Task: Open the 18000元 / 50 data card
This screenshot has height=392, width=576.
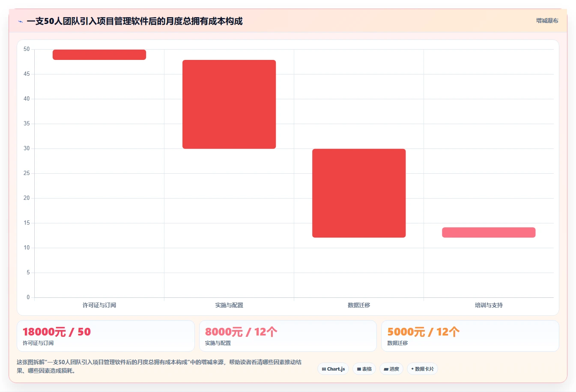Action: (x=106, y=336)
